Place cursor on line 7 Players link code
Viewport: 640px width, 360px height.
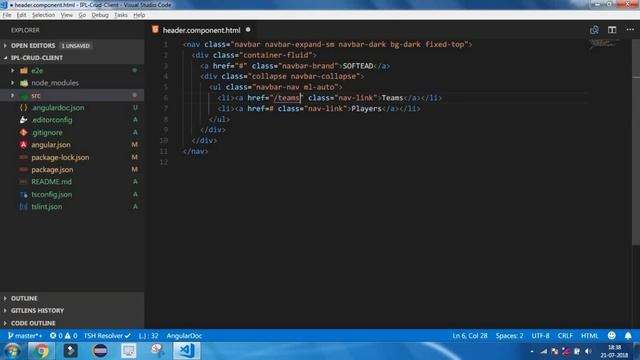319,109
